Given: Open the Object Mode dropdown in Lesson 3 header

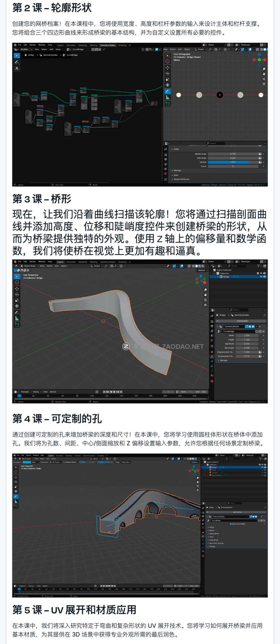Looking at the screenshot, I should [29, 266].
